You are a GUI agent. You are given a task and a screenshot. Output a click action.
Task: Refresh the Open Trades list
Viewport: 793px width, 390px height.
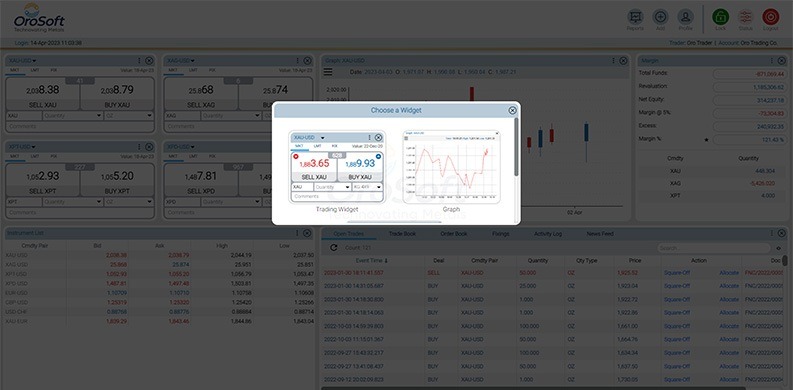pos(333,248)
